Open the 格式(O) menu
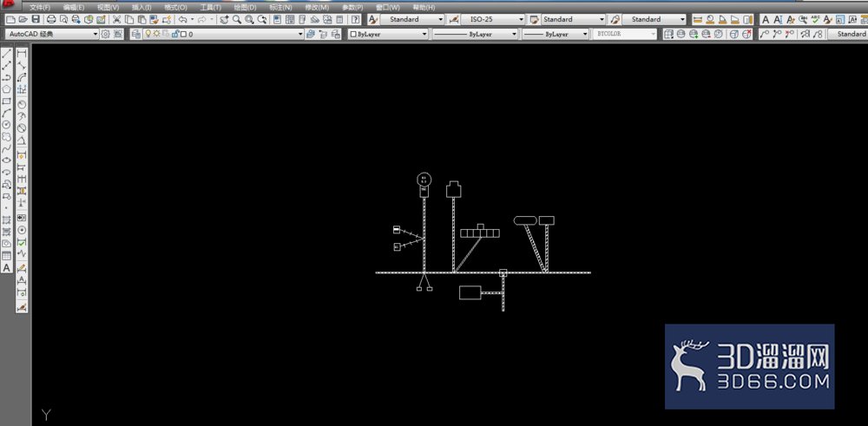The image size is (868, 426). [x=175, y=7]
